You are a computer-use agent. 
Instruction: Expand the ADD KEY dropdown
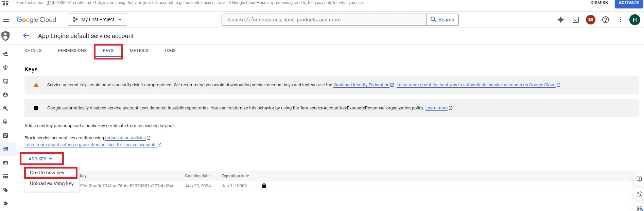pos(40,159)
